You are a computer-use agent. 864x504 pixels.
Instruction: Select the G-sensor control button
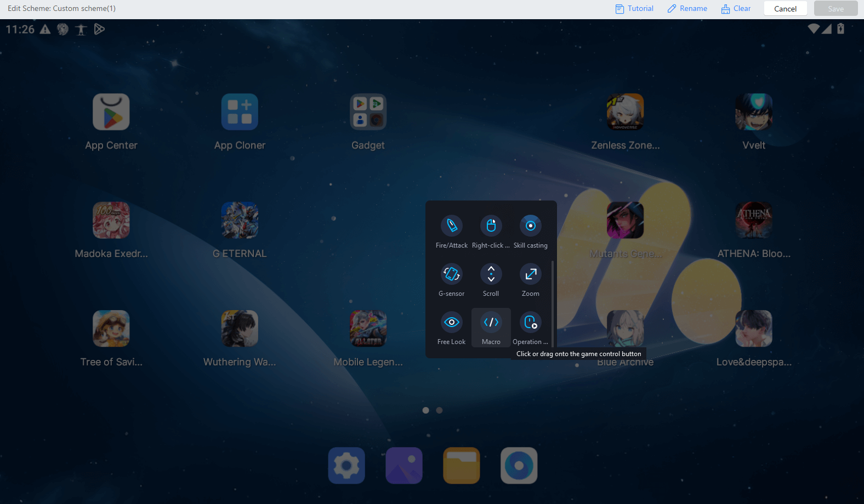(x=451, y=280)
